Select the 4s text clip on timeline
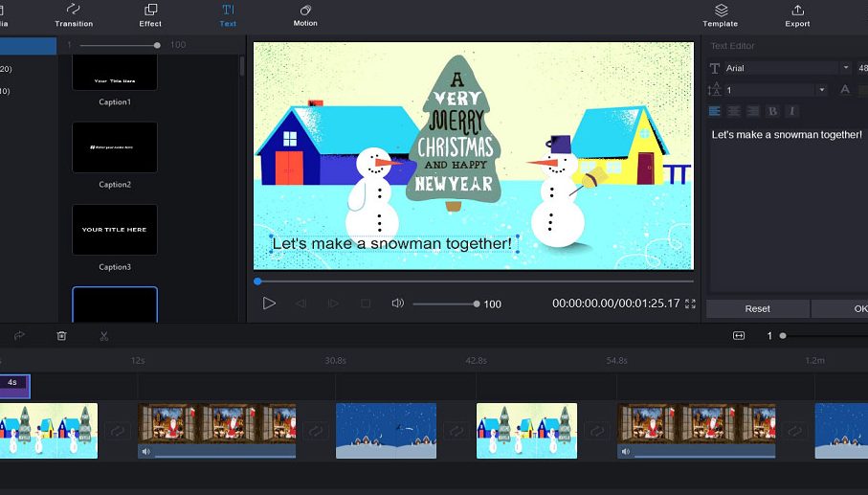 [15, 386]
